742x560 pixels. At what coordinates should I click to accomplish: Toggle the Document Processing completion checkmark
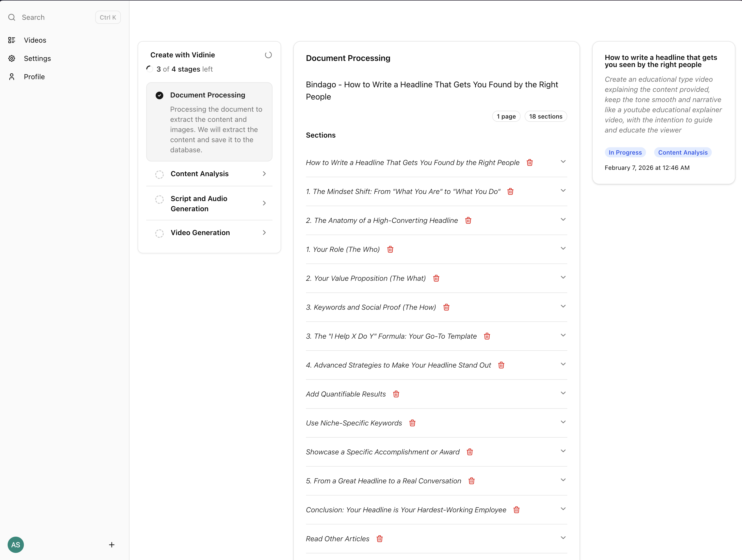coord(159,95)
